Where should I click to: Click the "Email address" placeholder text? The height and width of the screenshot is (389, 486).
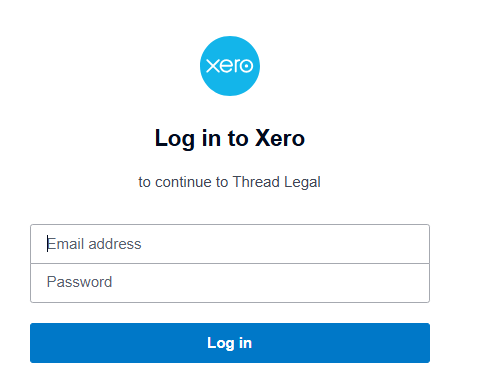click(94, 244)
